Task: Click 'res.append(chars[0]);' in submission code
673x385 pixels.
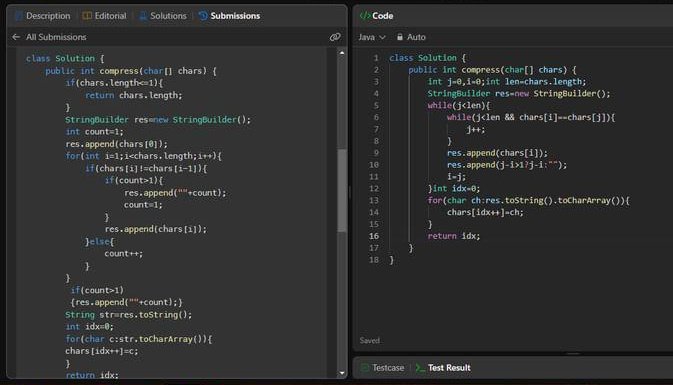Action: coord(116,144)
